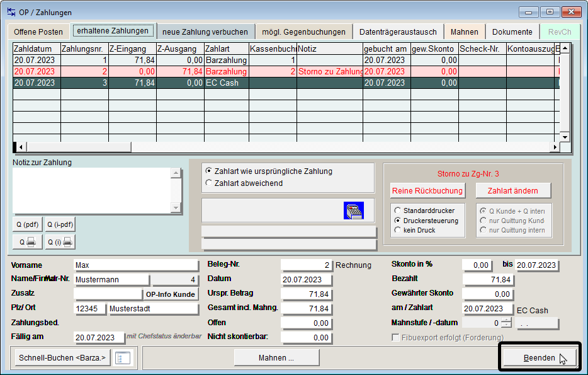Image resolution: width=588 pixels, height=375 pixels.
Task: Click table scrollbar down arrow
Action: pyautogui.click(x=565, y=137)
